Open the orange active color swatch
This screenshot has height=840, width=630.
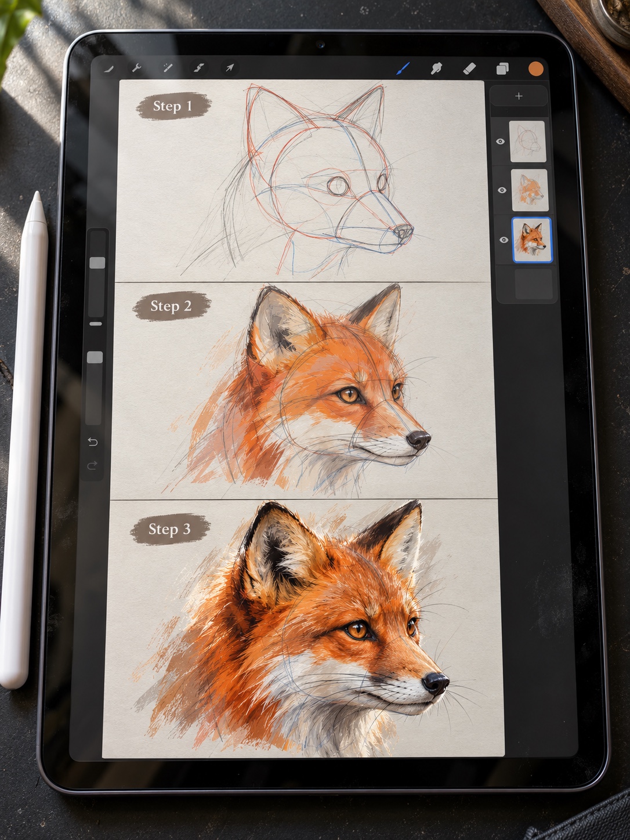tap(535, 69)
